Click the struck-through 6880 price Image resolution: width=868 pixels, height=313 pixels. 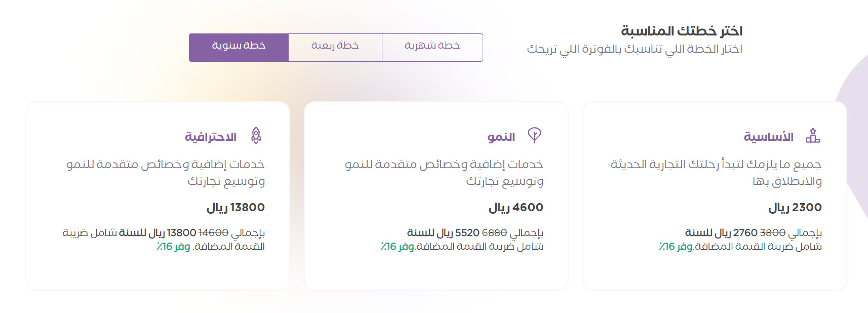[x=494, y=233]
